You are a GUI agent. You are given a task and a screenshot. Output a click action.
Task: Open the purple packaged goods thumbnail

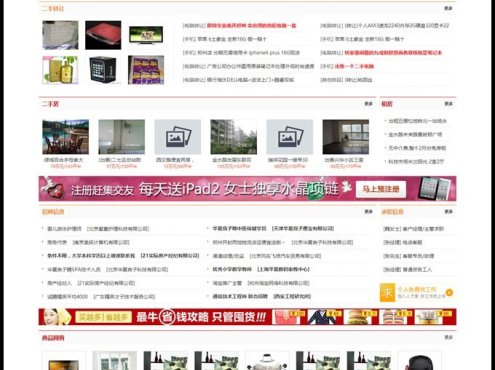(146, 70)
